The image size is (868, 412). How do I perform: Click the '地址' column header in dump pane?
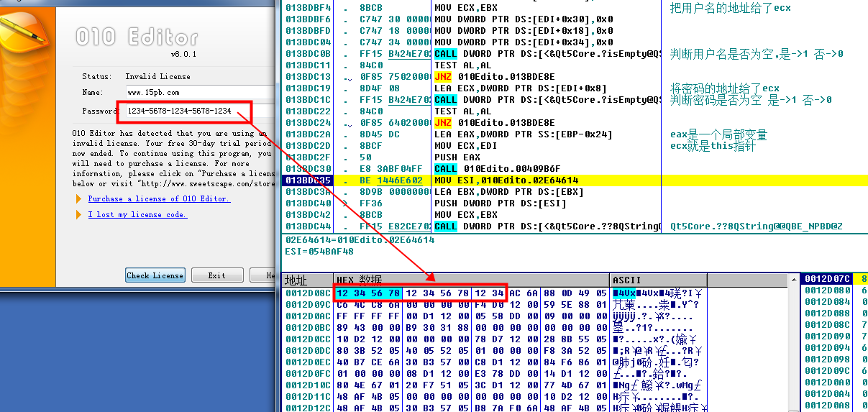coord(307,280)
